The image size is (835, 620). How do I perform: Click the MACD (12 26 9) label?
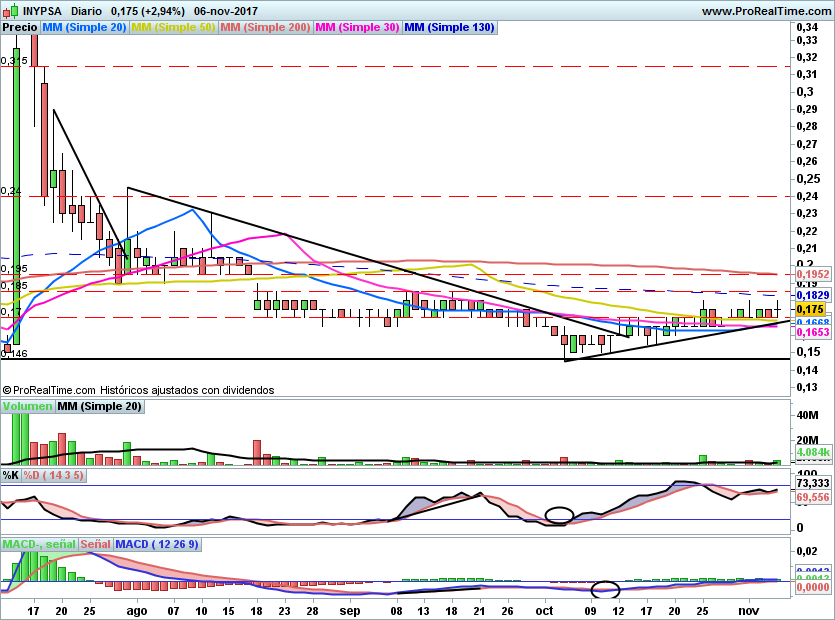(x=157, y=544)
